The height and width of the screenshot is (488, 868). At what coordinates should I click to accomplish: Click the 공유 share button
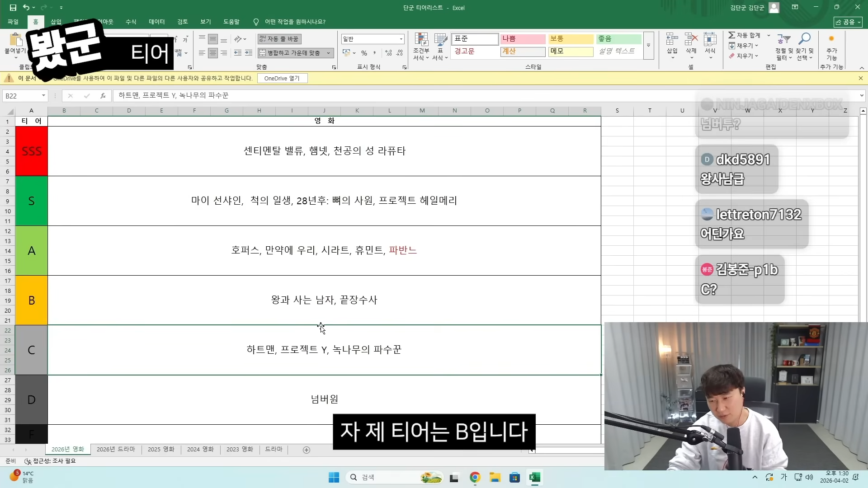pyautogui.click(x=848, y=22)
